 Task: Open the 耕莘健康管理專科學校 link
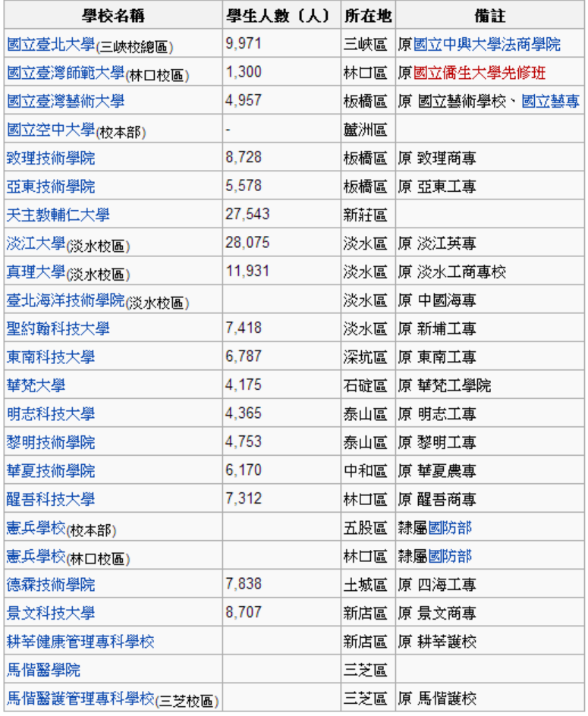80,642
